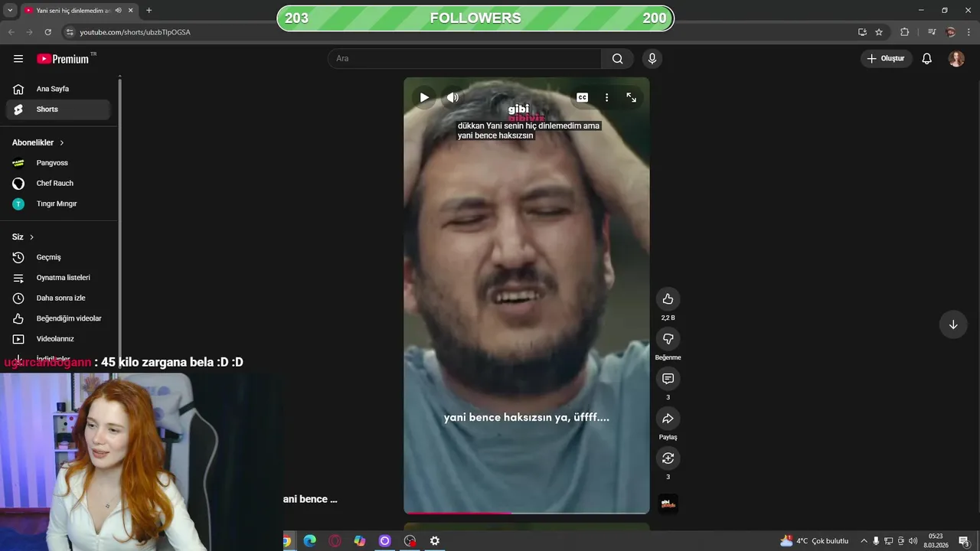Dislike the Short (Beğenme)
The width and height of the screenshot is (980, 551).
pyautogui.click(x=668, y=339)
